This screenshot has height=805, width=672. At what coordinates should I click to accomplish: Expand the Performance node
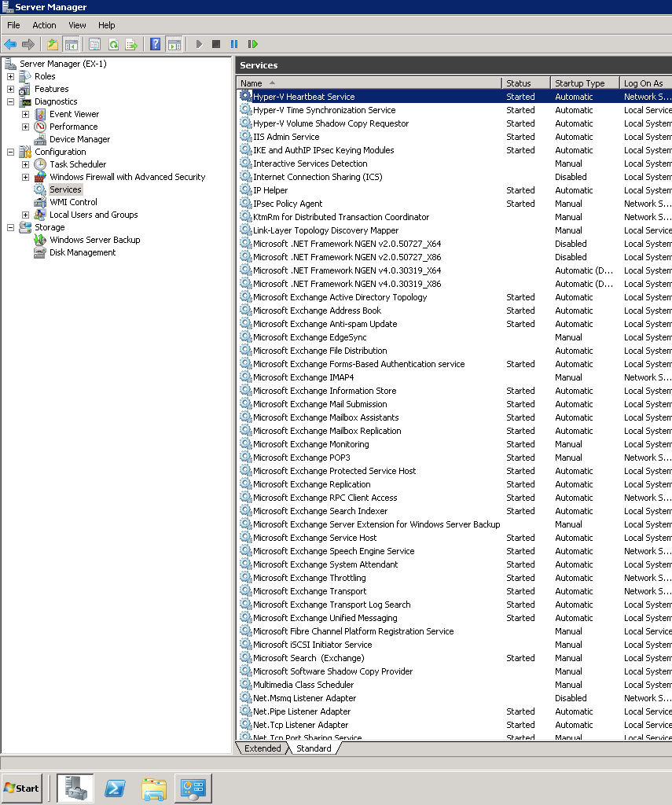pyautogui.click(x=26, y=127)
